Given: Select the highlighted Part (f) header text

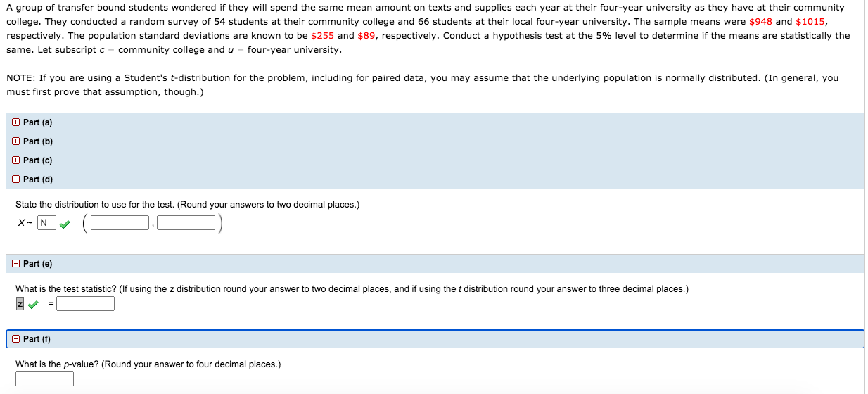Looking at the screenshot, I should pyautogui.click(x=37, y=339).
